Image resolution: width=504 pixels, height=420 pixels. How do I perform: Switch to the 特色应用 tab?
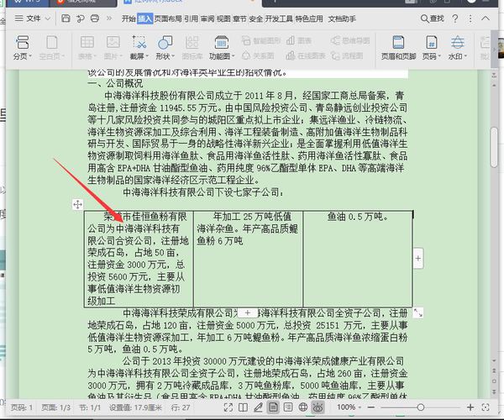[309, 19]
